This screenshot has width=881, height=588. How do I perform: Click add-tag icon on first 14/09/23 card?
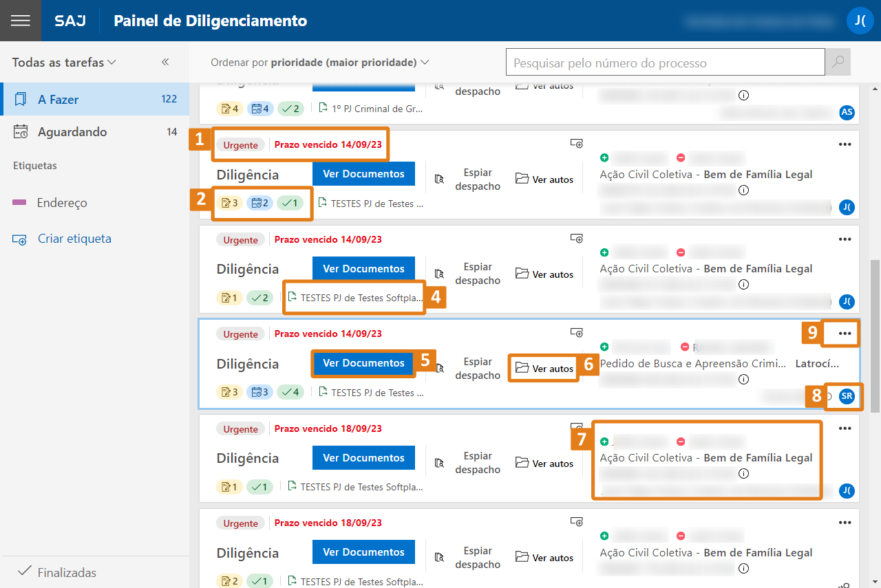tap(577, 143)
